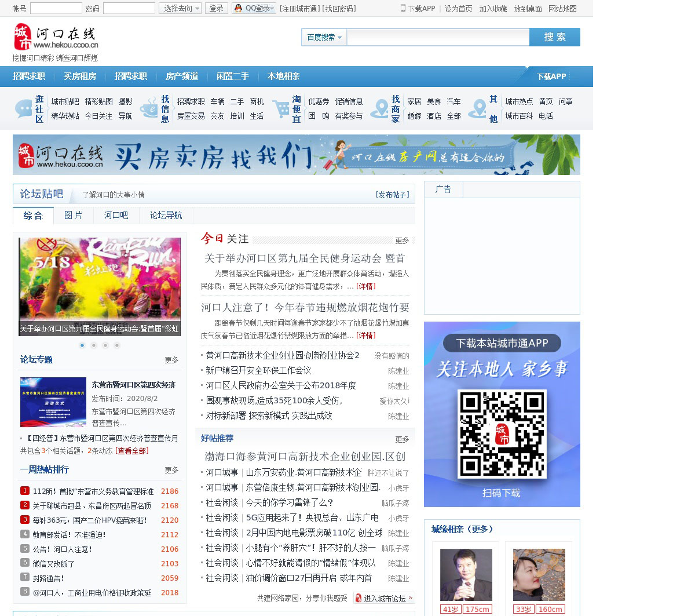
Task: Click the 发布帖子 link
Action: pyautogui.click(x=392, y=195)
